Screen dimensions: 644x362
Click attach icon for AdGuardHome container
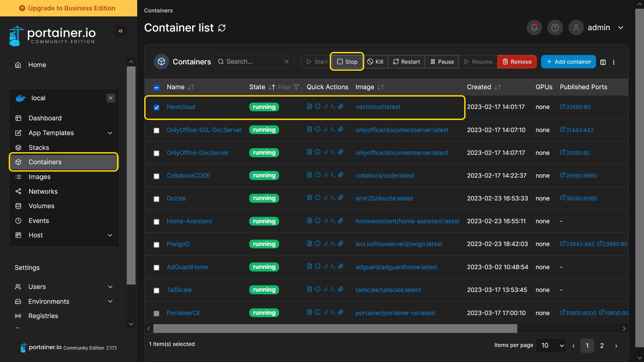click(x=340, y=266)
